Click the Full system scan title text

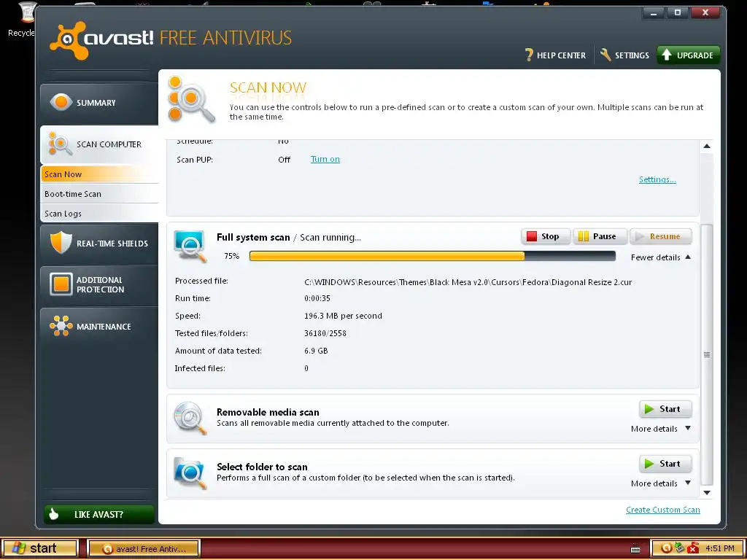coord(253,237)
